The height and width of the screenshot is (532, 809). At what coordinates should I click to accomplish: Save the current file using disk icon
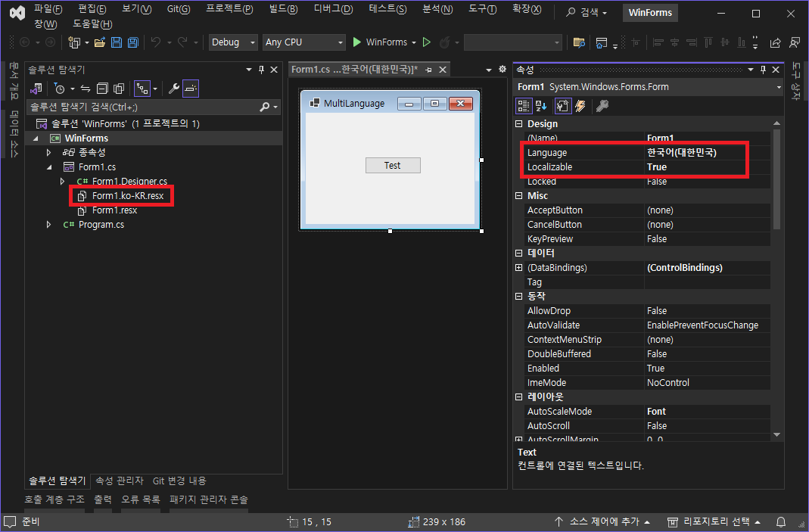point(117,42)
